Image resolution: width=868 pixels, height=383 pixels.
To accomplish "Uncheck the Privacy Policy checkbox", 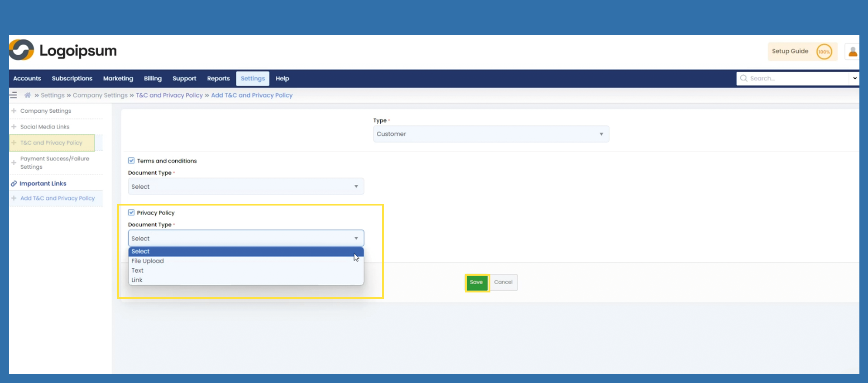I will click(131, 213).
